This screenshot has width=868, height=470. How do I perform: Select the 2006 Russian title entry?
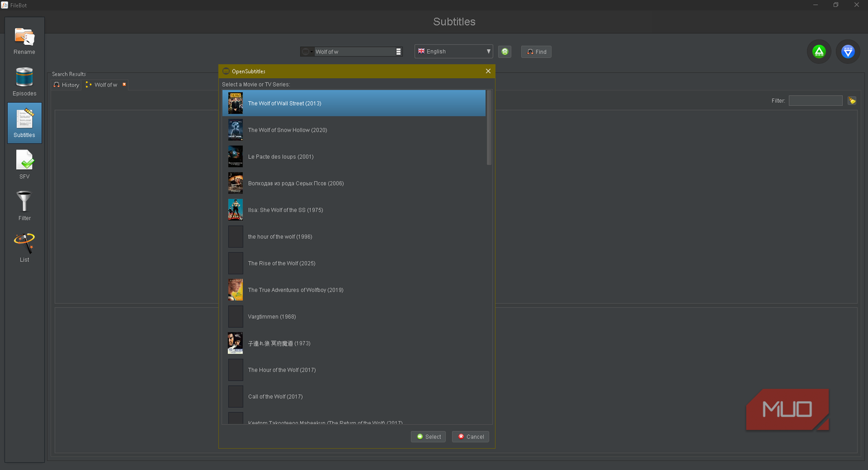coord(354,183)
